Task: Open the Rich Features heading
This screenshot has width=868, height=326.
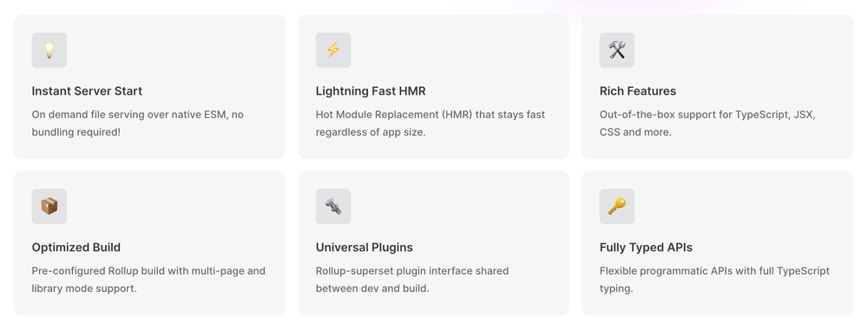Action: (638, 91)
